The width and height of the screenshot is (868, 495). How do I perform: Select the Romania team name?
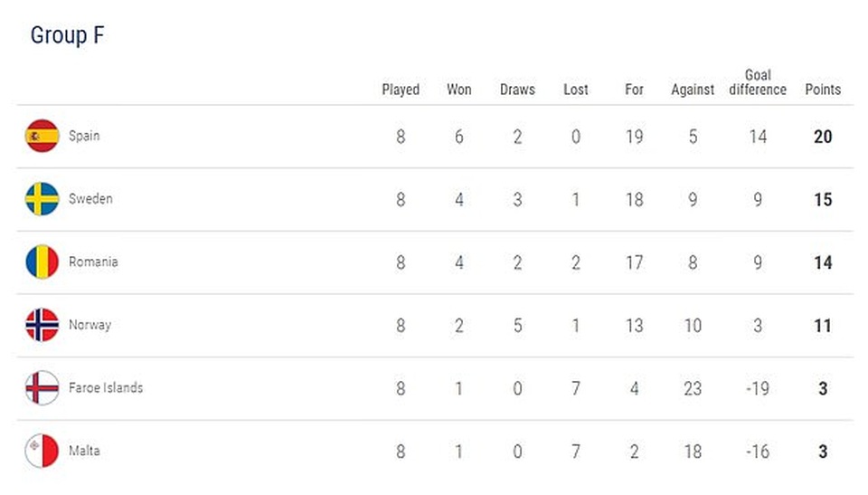click(x=93, y=262)
